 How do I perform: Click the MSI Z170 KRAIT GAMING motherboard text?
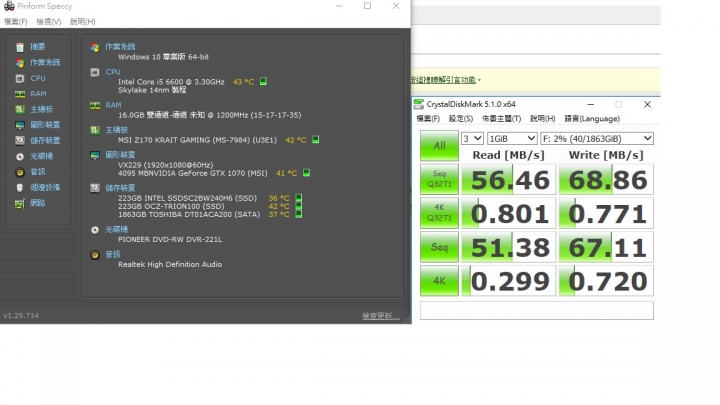coord(197,140)
